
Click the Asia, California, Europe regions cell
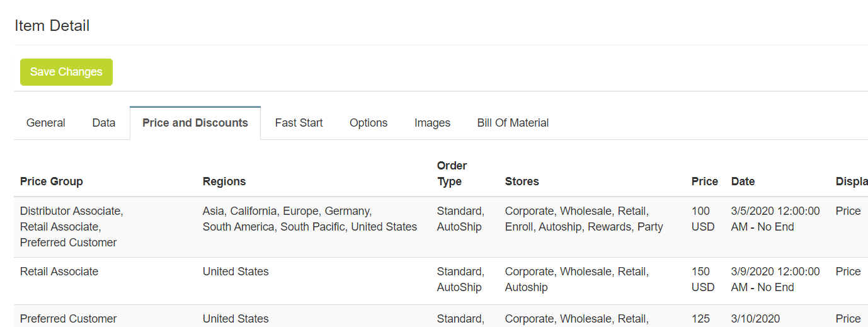coord(309,219)
